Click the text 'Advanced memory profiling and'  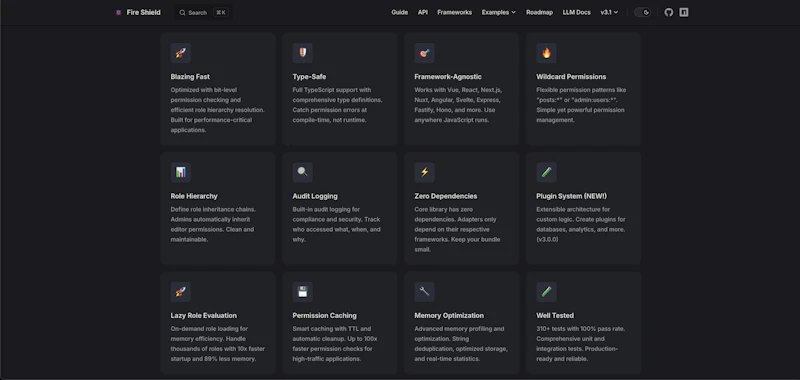tap(459, 328)
